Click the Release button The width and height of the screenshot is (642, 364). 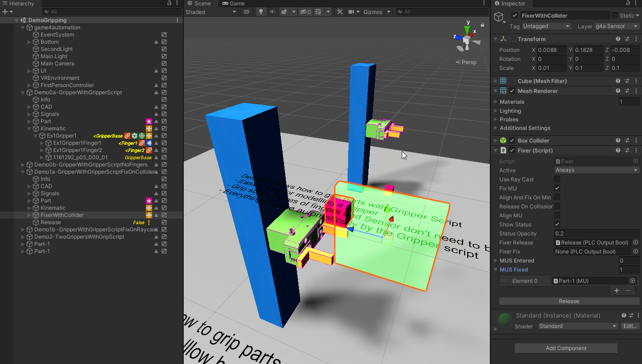(569, 301)
